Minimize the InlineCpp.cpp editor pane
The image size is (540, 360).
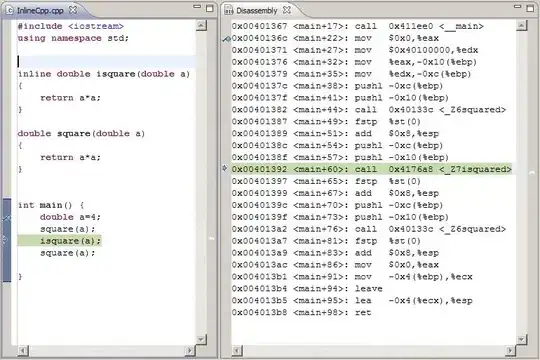tap(197, 7)
